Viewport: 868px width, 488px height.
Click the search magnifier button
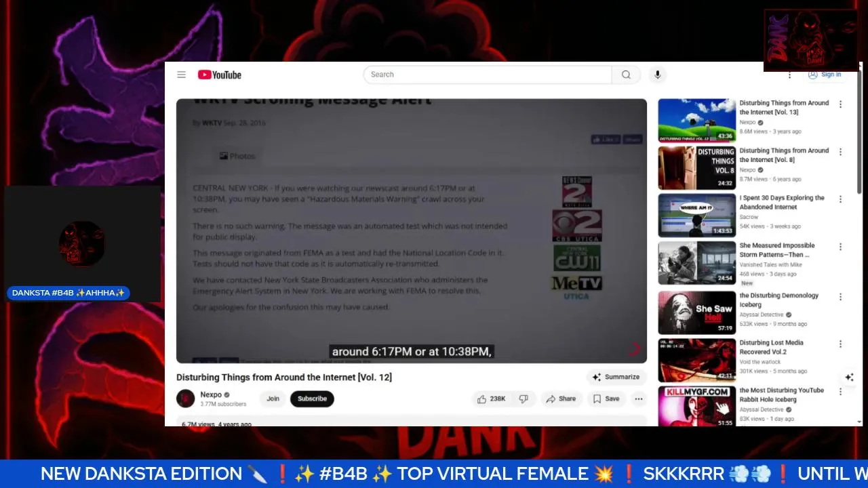click(x=626, y=75)
